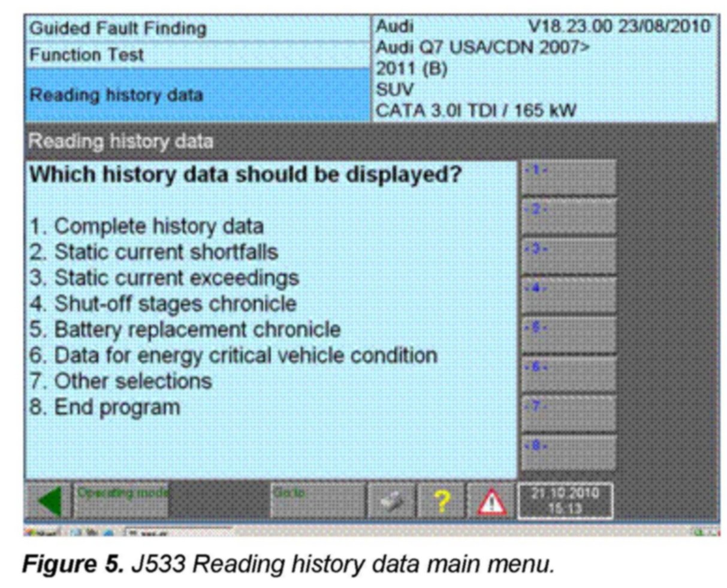The height and width of the screenshot is (588, 727).
Task: Open the Operating mode button
Action: [x=120, y=501]
